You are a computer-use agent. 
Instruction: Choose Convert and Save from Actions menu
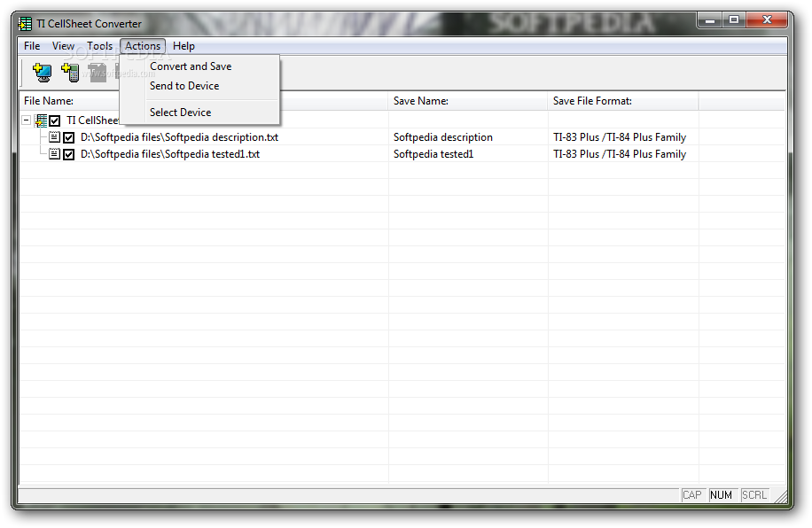pos(191,66)
